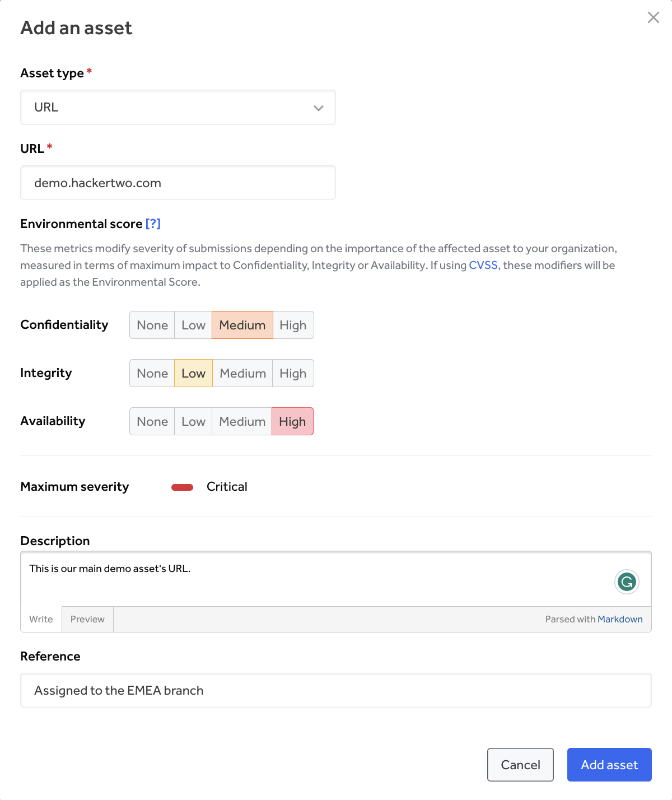The width and height of the screenshot is (672, 800).
Task: Expand the Asset type dropdown
Action: point(178,108)
